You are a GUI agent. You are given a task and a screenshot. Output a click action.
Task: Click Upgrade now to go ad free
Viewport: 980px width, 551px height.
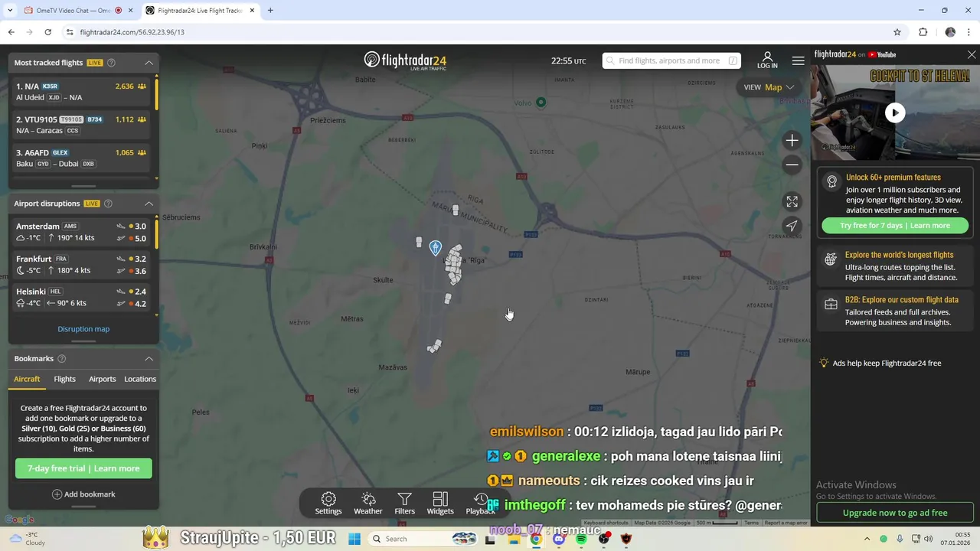tap(895, 513)
